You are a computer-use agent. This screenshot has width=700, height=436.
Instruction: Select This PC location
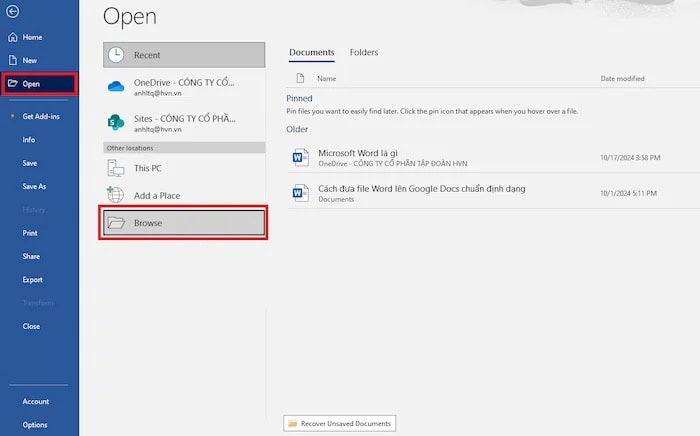coord(184,168)
